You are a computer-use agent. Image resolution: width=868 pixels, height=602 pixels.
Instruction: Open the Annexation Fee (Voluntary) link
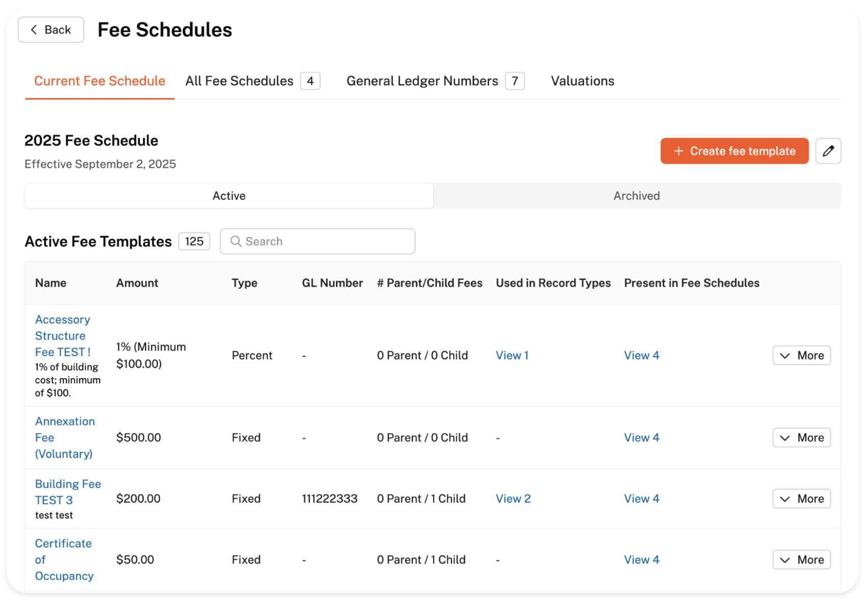[64, 438]
